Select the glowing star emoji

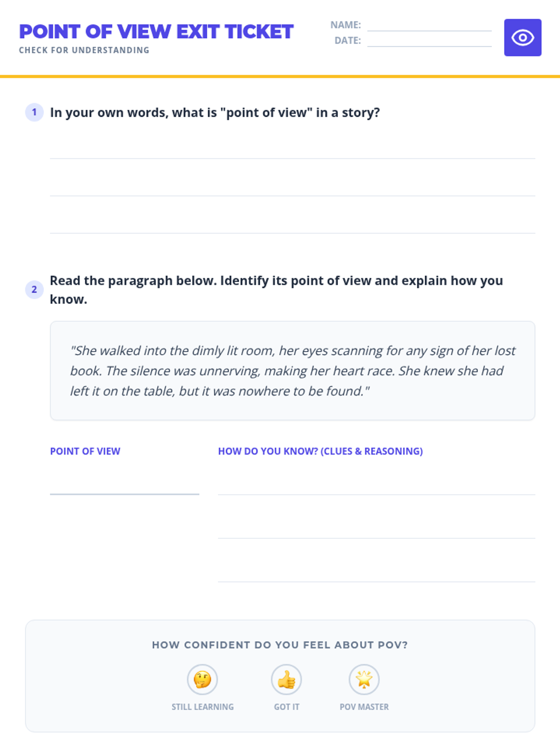[x=364, y=679]
